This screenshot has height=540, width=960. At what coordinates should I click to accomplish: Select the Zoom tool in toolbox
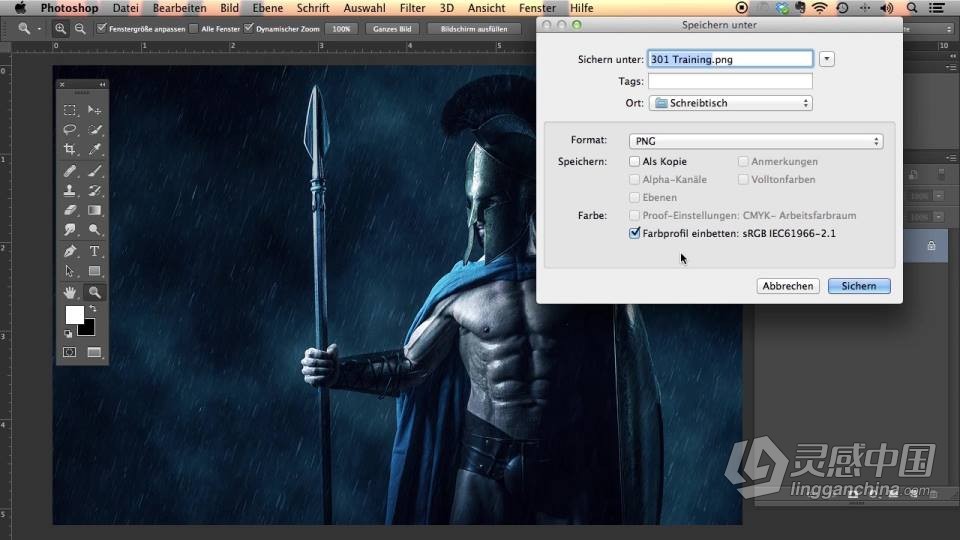tap(94, 292)
